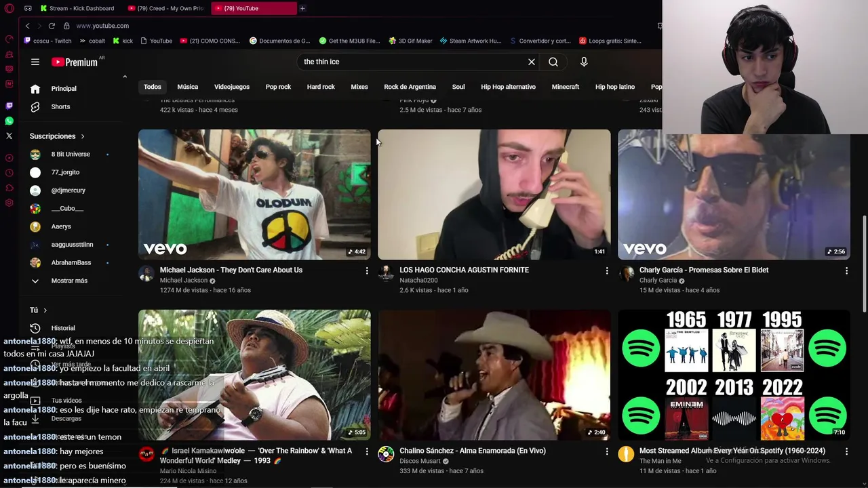
Task: Open a new browser tab with plus
Action: point(302,8)
